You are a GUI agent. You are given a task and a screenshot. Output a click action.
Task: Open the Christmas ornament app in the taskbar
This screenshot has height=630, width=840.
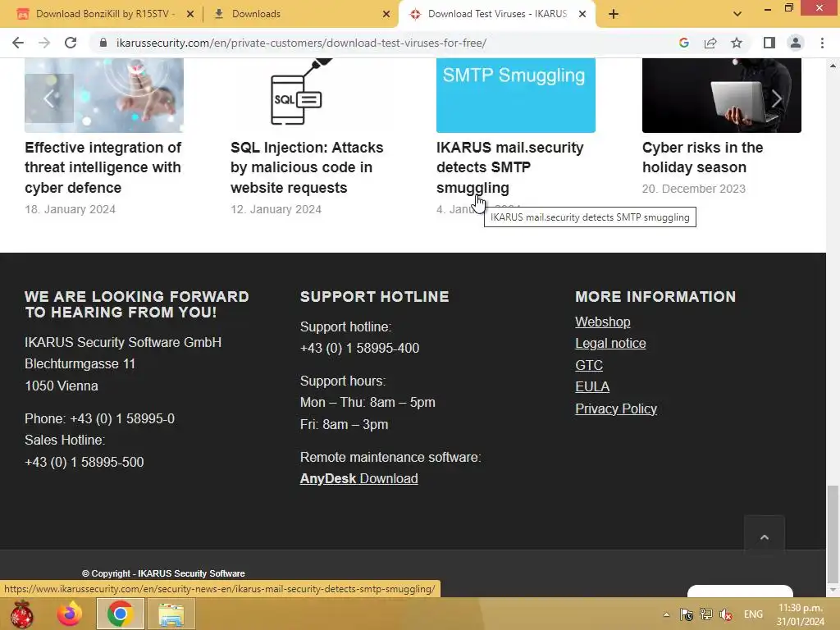[22, 614]
